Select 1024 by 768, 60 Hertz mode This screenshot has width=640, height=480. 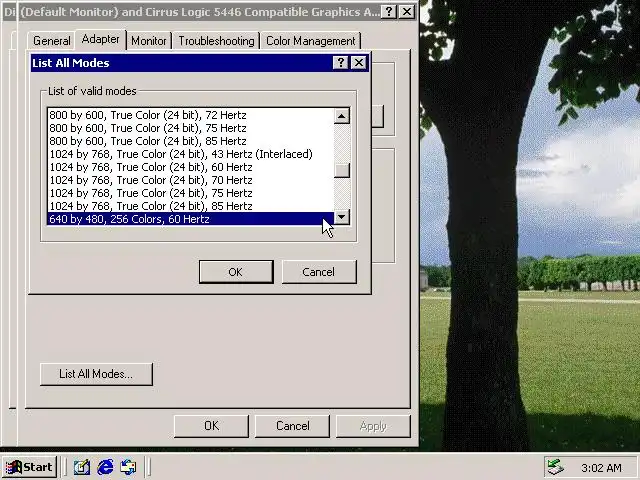(190, 167)
